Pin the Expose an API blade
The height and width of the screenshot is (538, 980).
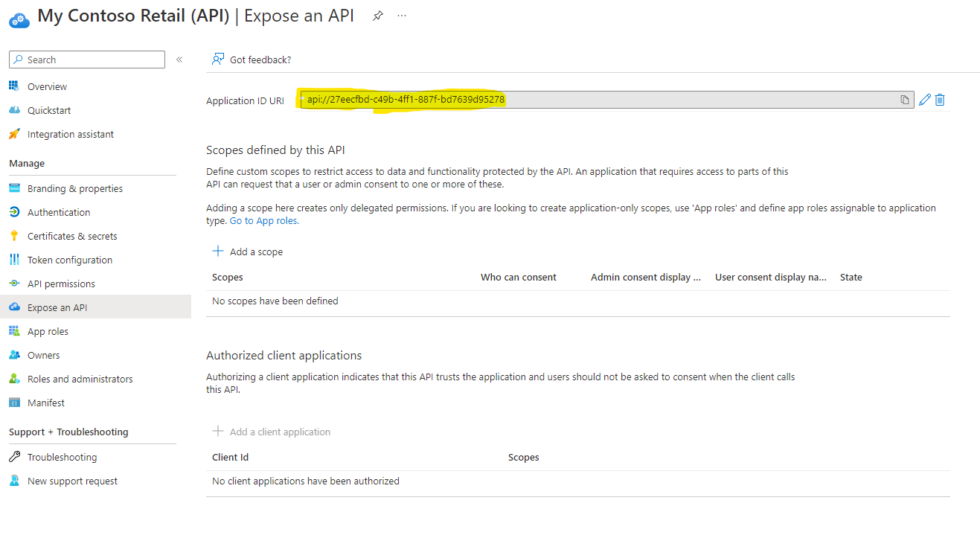378,16
